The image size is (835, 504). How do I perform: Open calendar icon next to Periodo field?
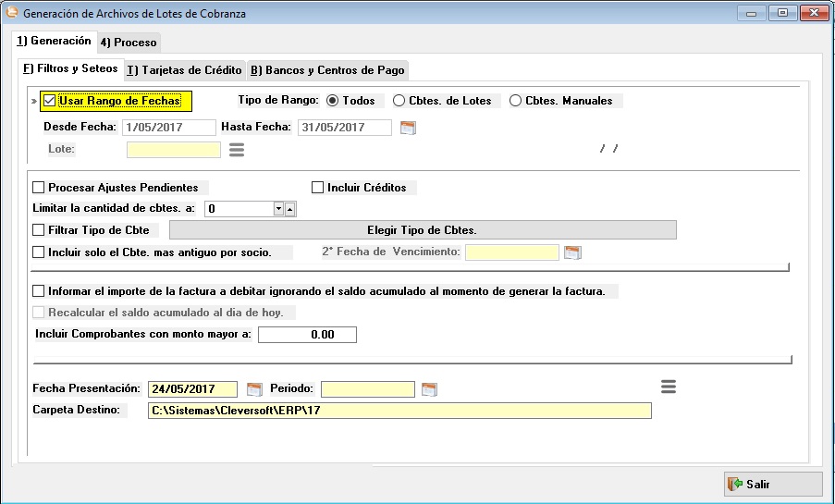[429, 388]
